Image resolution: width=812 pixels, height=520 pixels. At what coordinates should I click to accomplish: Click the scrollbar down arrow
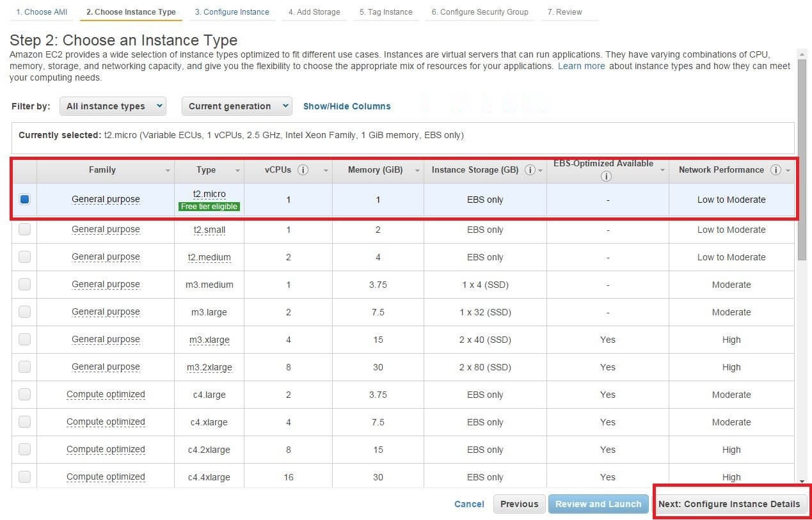pos(802,481)
